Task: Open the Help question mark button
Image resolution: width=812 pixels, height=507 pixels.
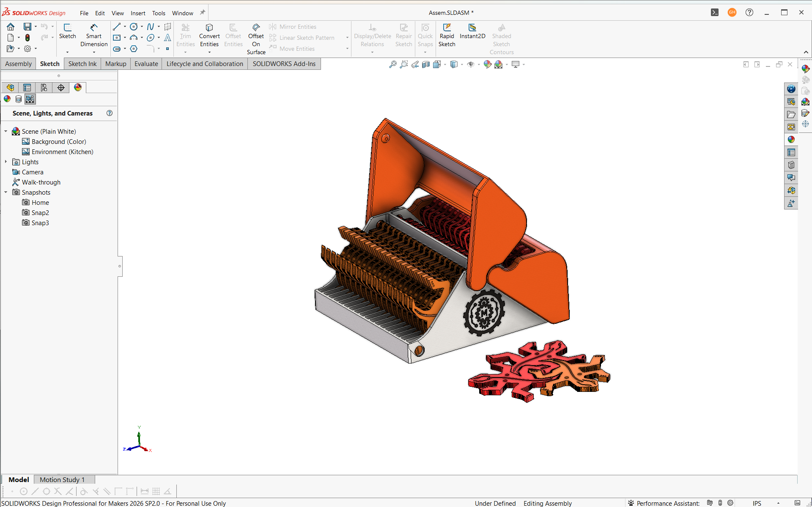Action: point(749,13)
